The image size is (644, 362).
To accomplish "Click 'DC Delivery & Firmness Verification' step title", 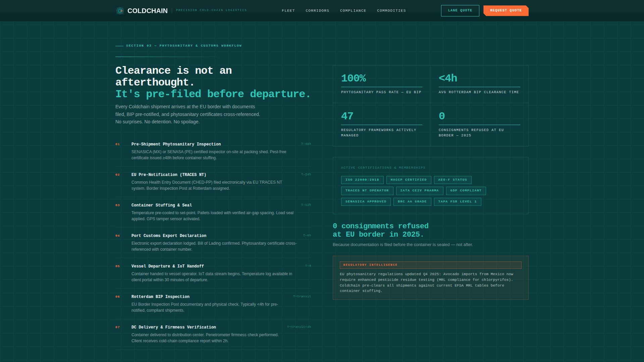I will [x=174, y=327].
